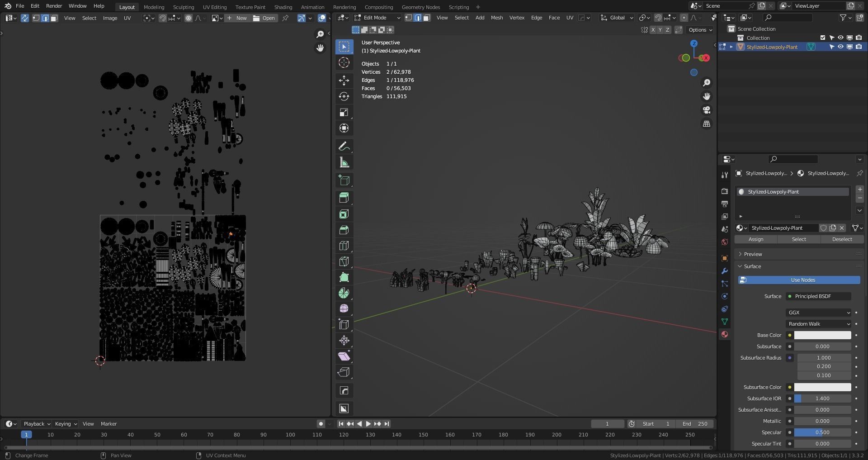Open the Render properties tab
Screen dimensions: 868x460
point(725,191)
